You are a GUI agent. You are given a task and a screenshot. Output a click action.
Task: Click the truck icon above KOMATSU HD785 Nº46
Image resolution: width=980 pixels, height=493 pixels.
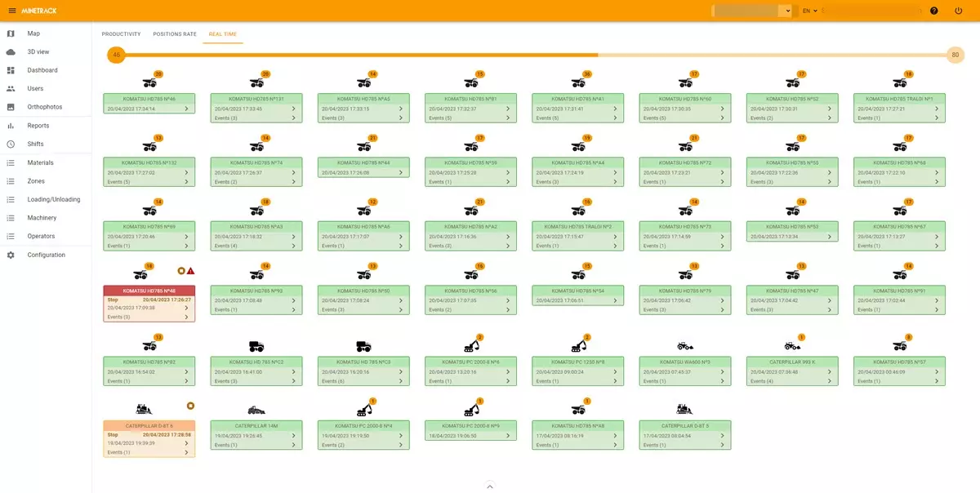(x=149, y=82)
